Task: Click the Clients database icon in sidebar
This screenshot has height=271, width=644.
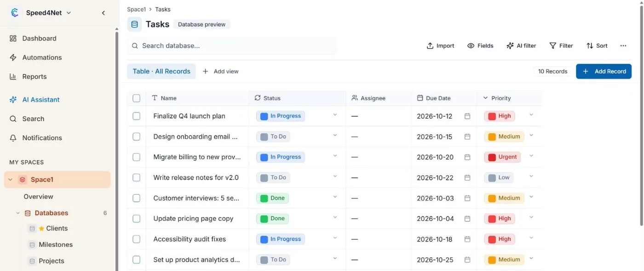Action: coord(32,228)
